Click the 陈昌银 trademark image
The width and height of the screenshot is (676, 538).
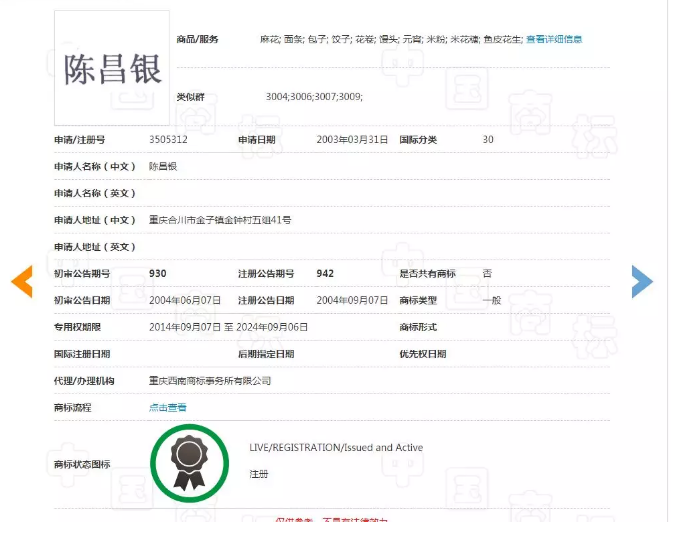pos(112,67)
